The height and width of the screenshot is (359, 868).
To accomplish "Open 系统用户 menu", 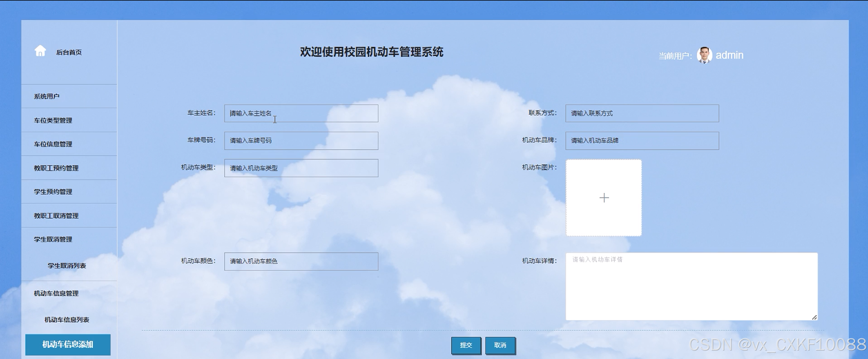I will [47, 97].
